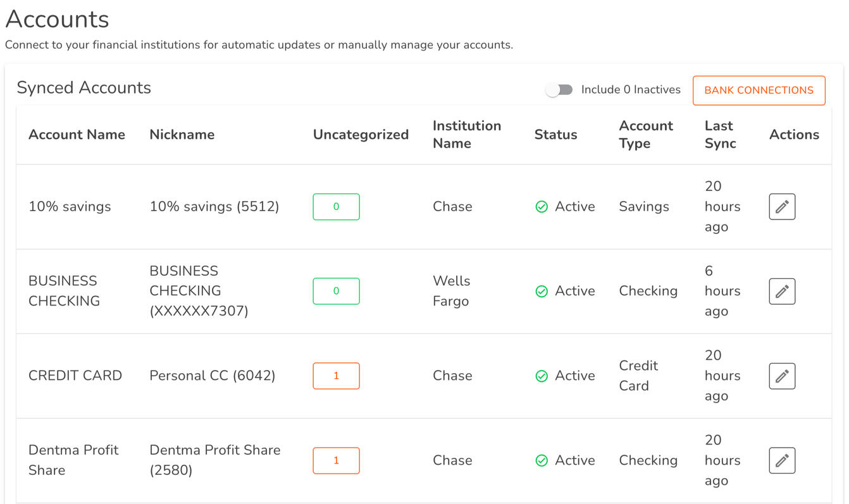
Task: Edit the Dentma Profit Share account
Action: [782, 460]
